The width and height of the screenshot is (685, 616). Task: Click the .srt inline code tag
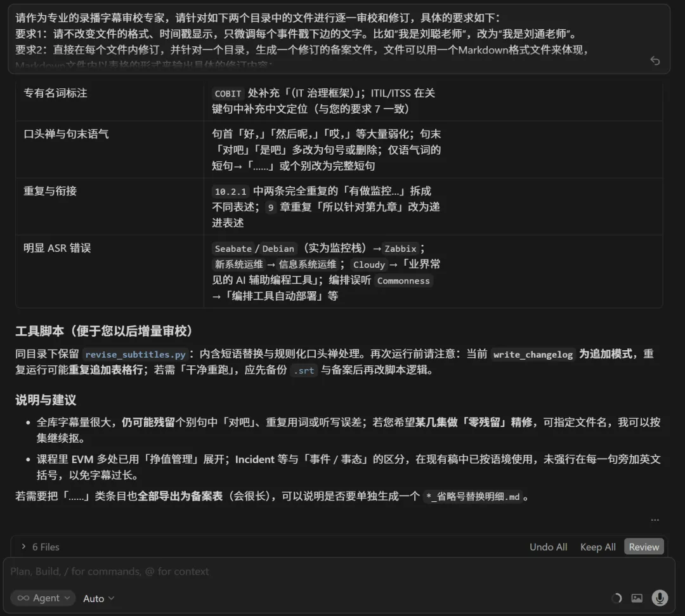(304, 370)
